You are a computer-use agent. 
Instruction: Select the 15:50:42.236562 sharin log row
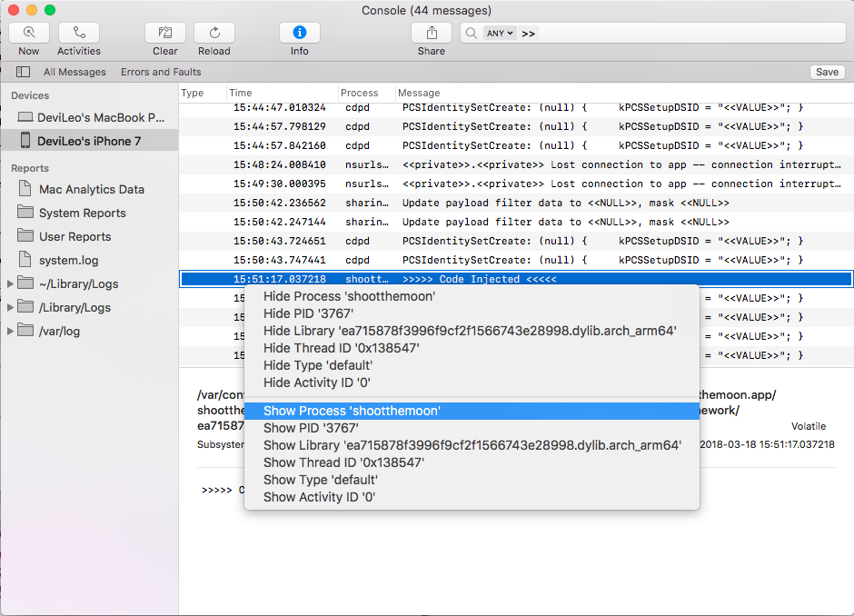pyautogui.click(x=516, y=203)
